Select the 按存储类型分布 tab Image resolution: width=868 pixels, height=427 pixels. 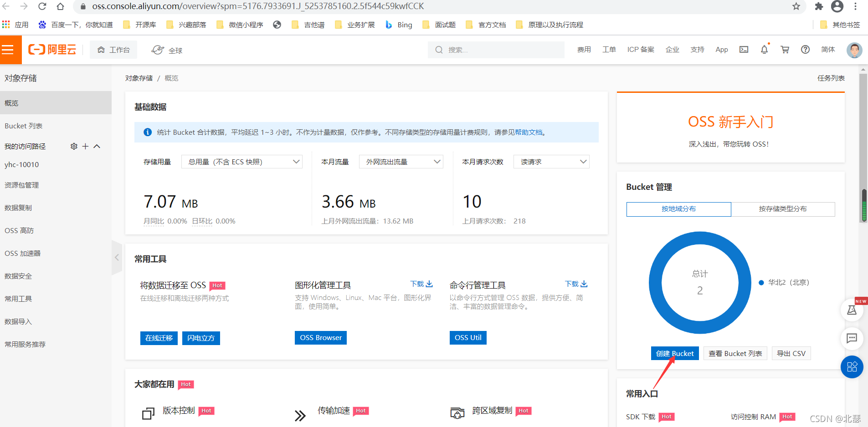tap(783, 209)
